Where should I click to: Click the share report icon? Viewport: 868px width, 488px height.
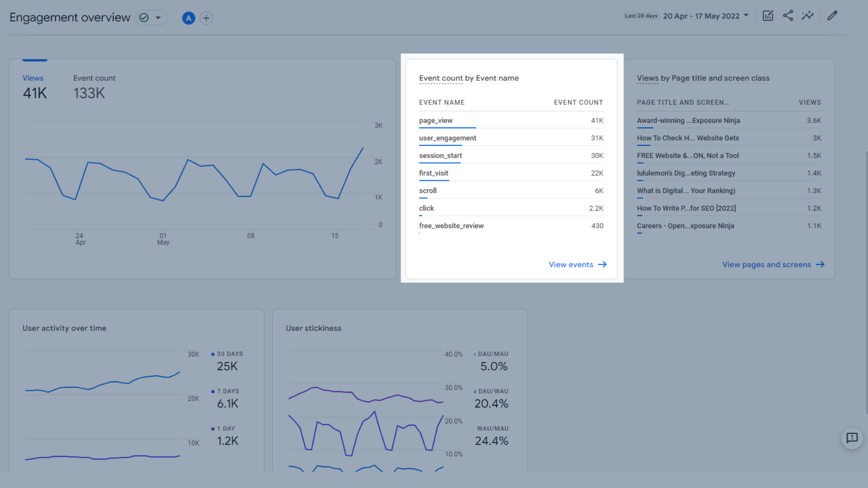click(788, 15)
